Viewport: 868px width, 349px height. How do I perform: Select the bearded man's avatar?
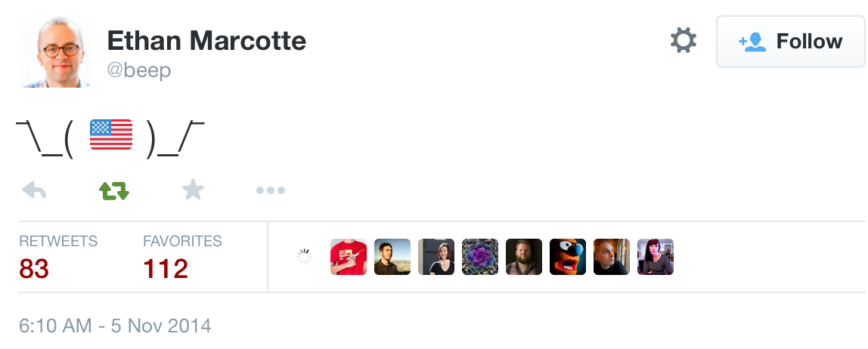click(x=524, y=257)
